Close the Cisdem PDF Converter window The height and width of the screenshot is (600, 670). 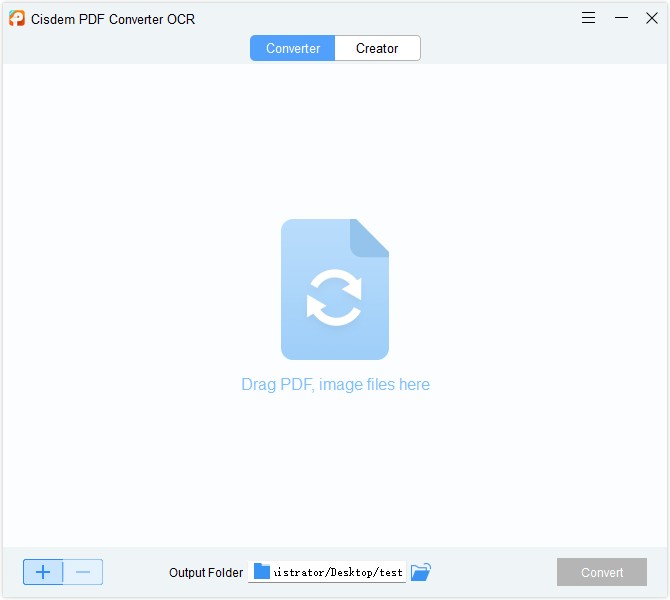[651, 18]
